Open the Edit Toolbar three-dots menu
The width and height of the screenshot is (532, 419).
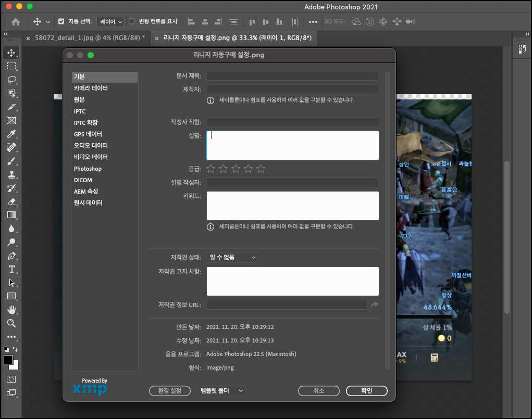pos(11,337)
